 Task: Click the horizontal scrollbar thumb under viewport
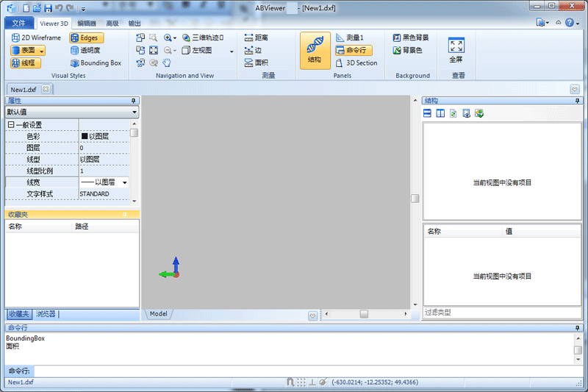[x=364, y=313]
